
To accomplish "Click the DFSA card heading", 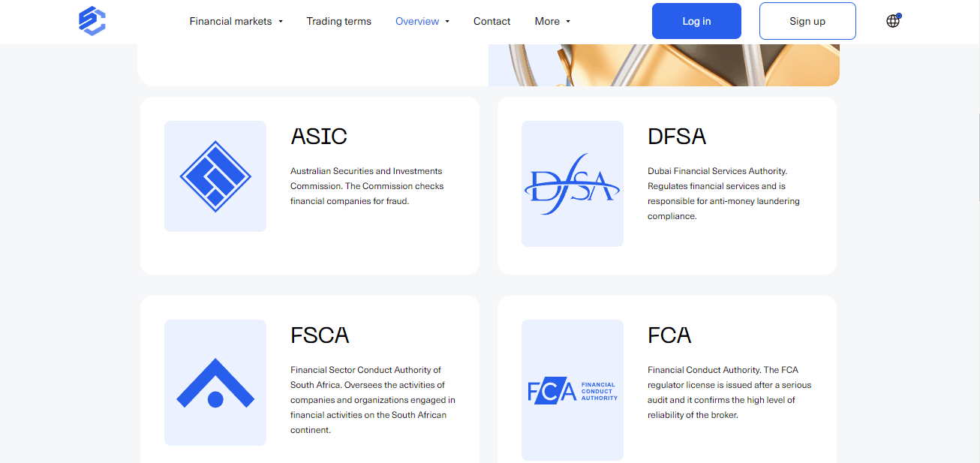I will pyautogui.click(x=677, y=136).
